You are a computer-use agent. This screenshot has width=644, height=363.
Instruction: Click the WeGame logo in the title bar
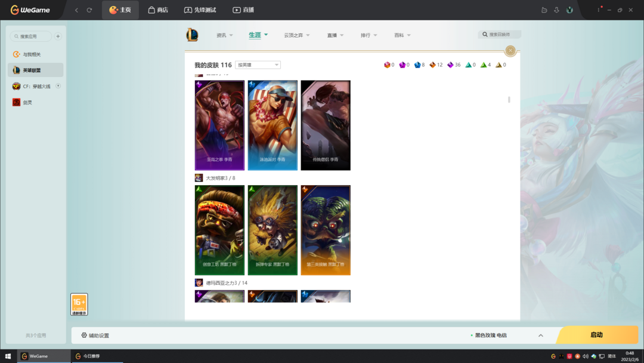[30, 10]
